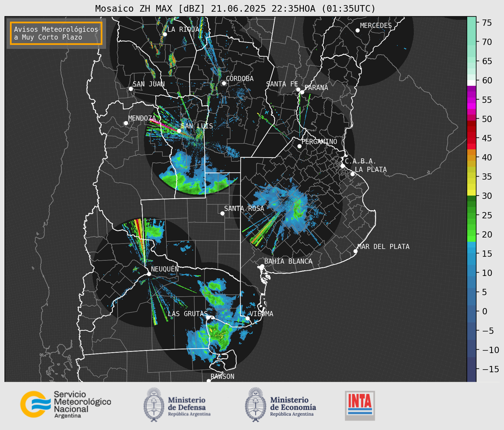504x430 pixels.
Task: Click the Avisos Meteorológicos a Muy Corto Plazo box
Action: point(56,33)
